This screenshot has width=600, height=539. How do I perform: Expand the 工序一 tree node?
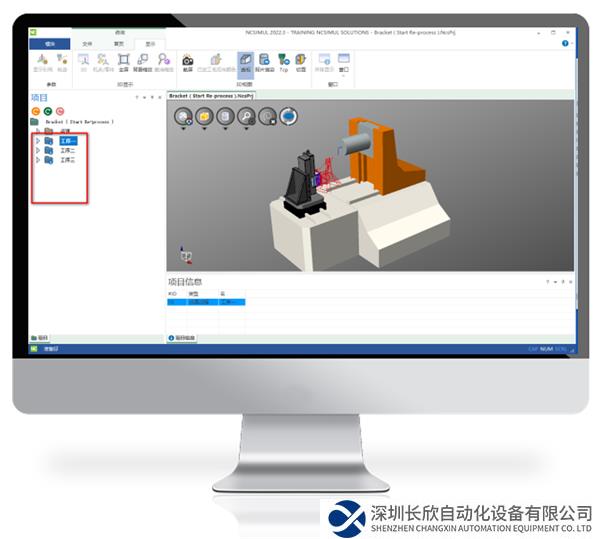pyautogui.click(x=38, y=141)
